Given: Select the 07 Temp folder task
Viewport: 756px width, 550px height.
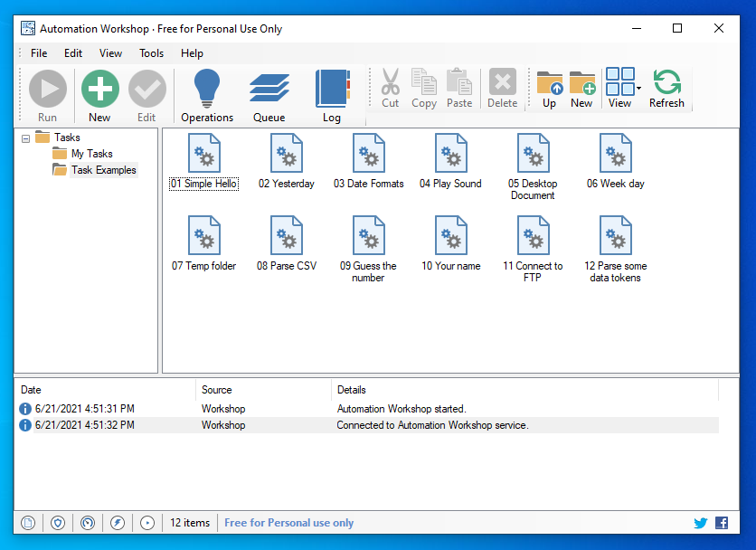Looking at the screenshot, I should (204, 243).
